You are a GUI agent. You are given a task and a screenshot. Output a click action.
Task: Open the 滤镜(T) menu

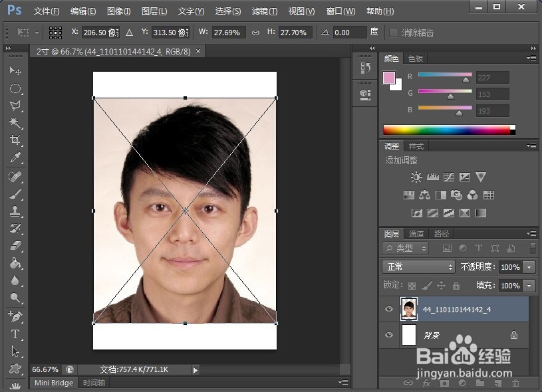point(265,11)
